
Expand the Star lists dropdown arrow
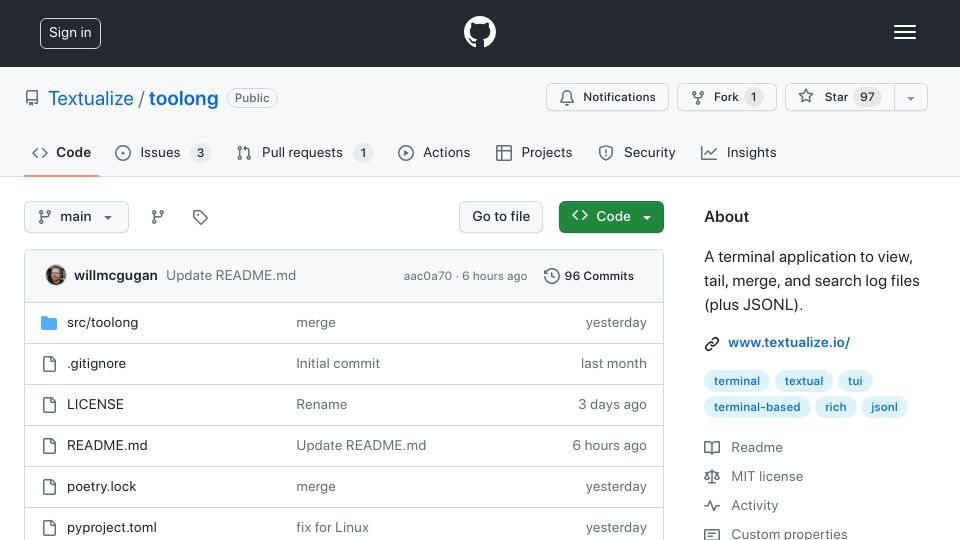911,97
